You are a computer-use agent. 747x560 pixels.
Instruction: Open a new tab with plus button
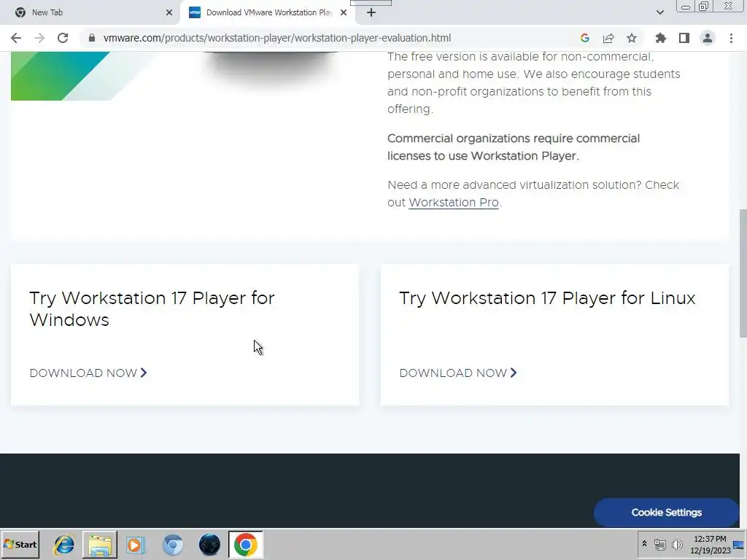point(371,13)
